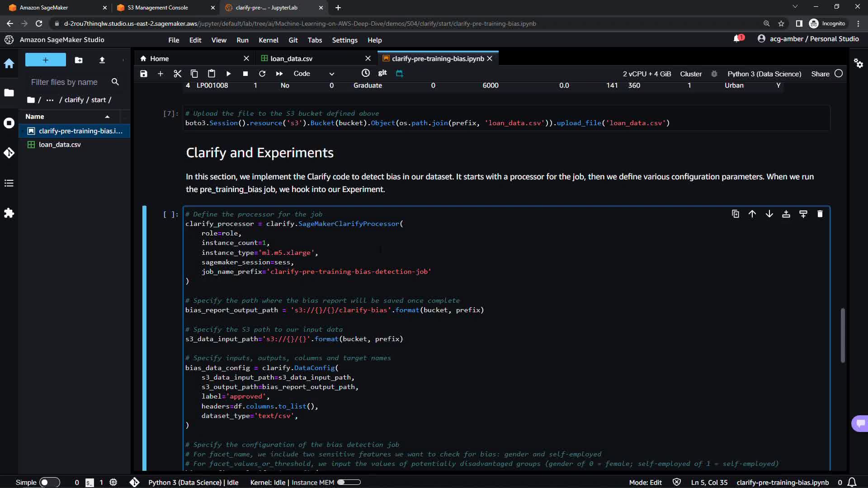This screenshot has width=868, height=488.
Task: Move the cell down with the arrow icon
Action: point(769,214)
